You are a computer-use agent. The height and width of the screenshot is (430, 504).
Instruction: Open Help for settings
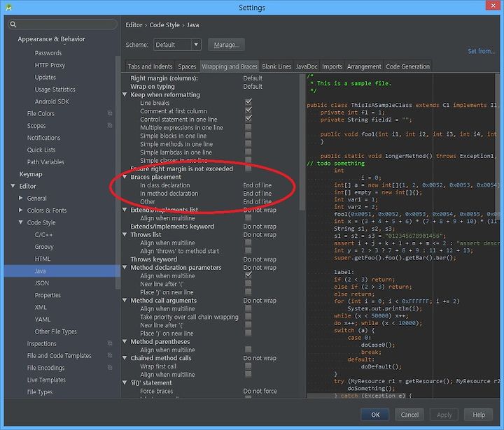coord(479,415)
